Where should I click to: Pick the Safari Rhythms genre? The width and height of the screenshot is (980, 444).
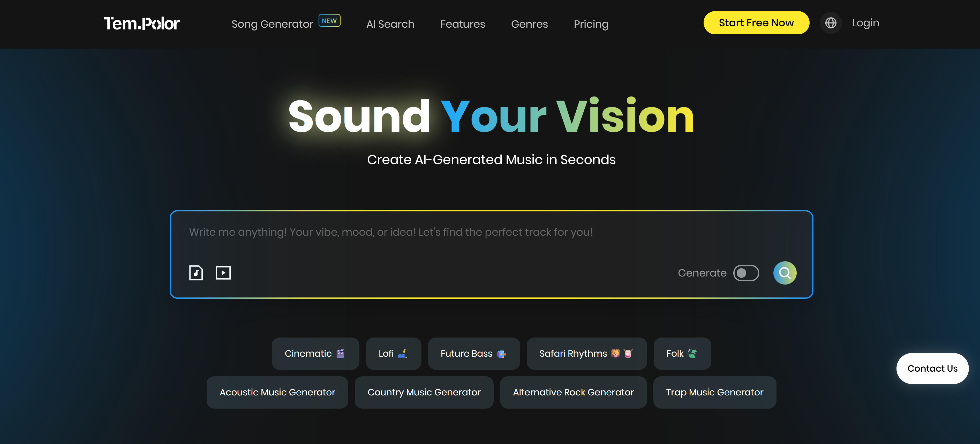586,354
